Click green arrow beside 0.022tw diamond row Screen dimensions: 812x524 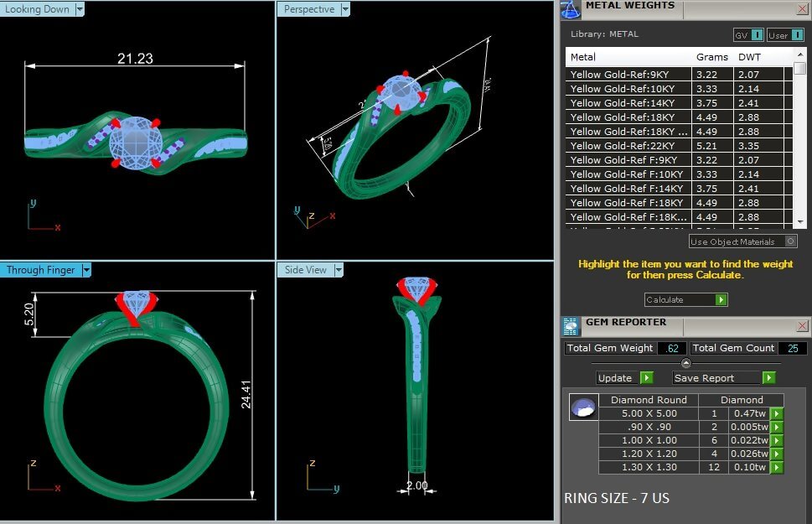(x=777, y=440)
